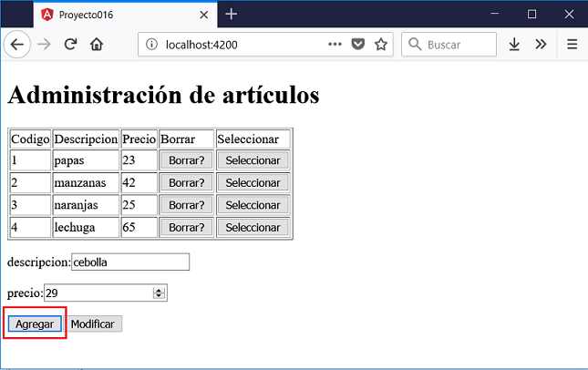Reload the page with the refresh icon
588x370 pixels.
pyautogui.click(x=70, y=45)
